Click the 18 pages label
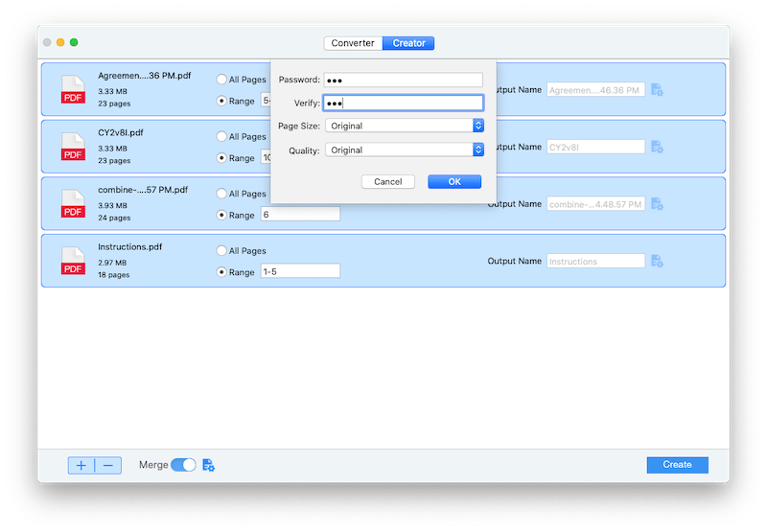767x532 pixels. click(114, 275)
